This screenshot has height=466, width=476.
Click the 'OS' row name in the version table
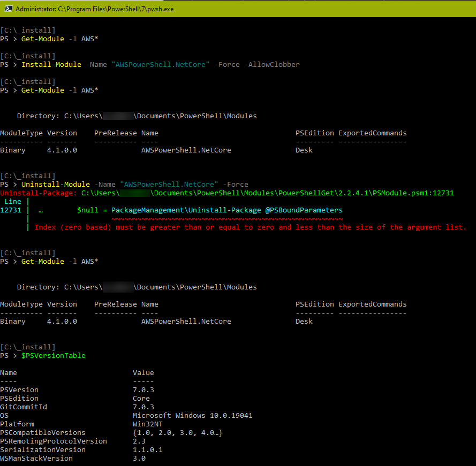click(x=4, y=416)
